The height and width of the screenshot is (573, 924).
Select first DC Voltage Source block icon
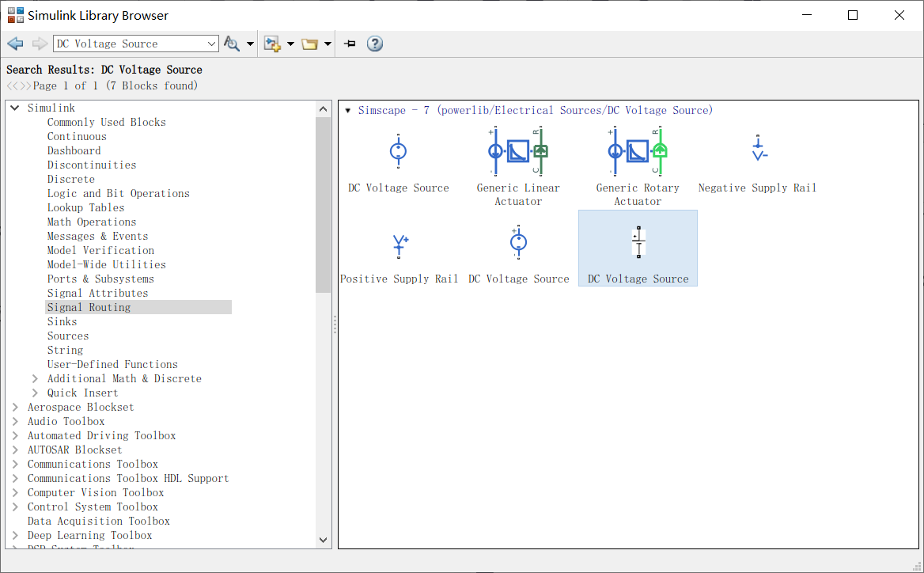click(x=399, y=151)
